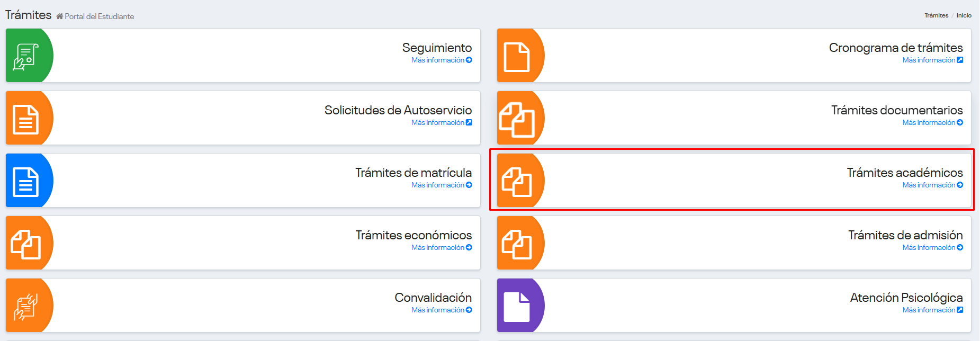Click the Inicio breadcrumb item

click(964, 15)
